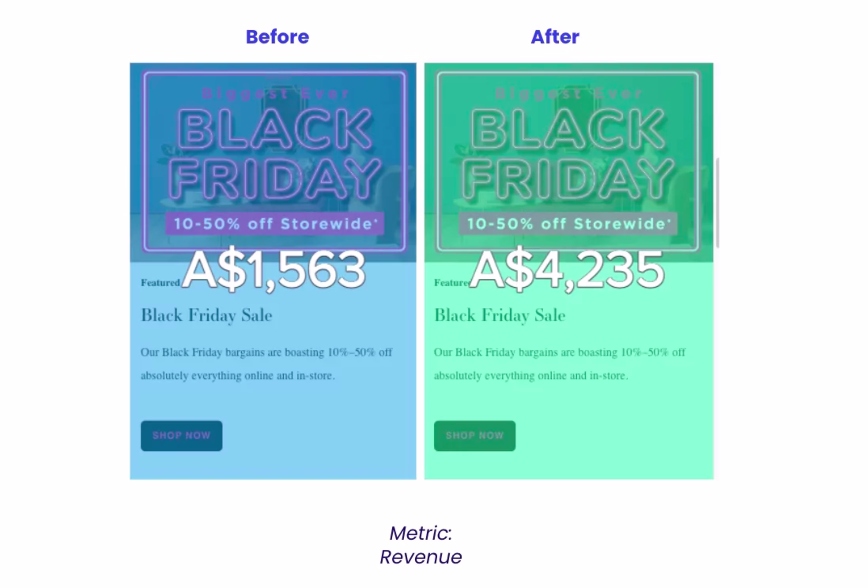Click bargains description text in blue card

click(x=266, y=364)
